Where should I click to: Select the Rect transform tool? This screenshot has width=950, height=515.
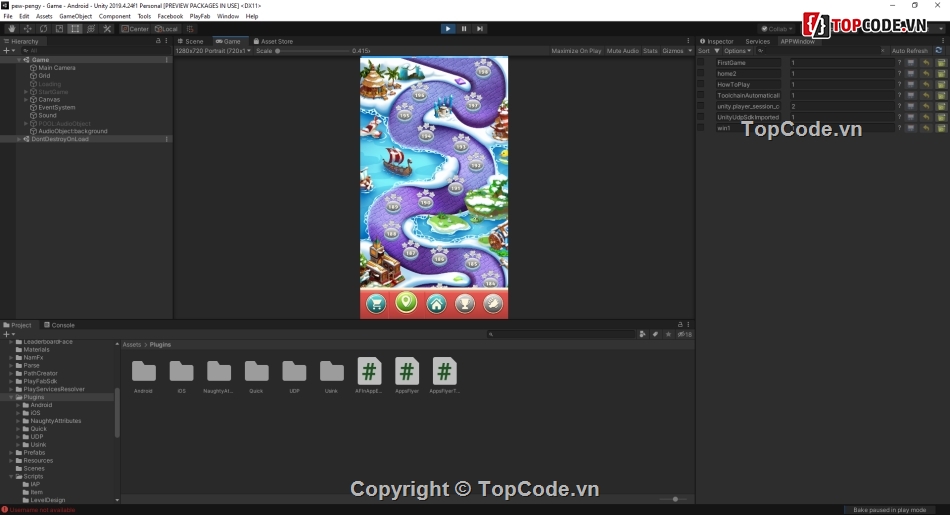pos(75,28)
